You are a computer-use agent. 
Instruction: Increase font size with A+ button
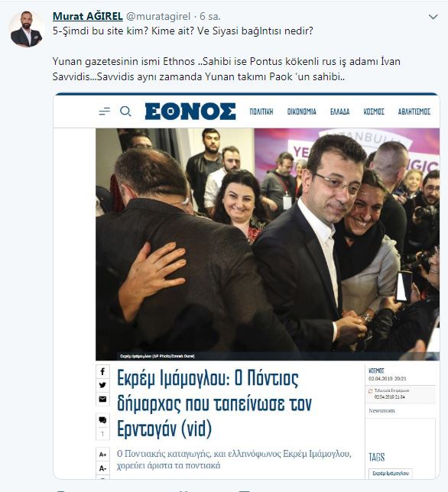[x=102, y=455]
